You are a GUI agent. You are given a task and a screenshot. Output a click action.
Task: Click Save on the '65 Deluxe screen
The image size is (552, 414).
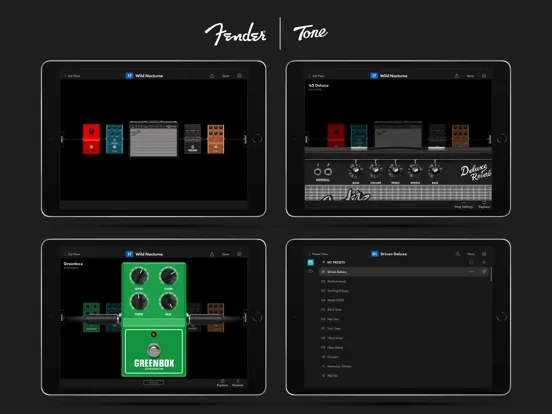coord(470,76)
